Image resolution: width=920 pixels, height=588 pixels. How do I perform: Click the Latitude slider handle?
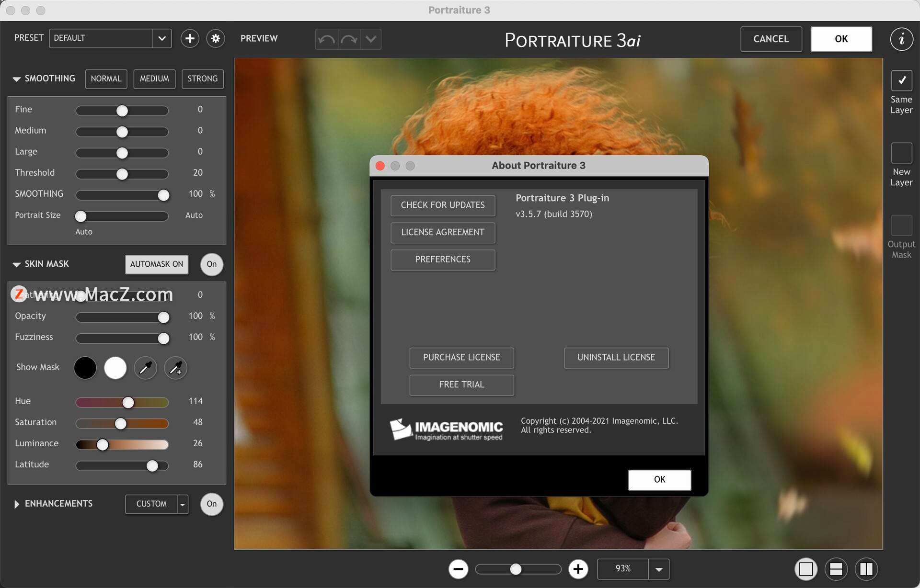[x=152, y=465]
